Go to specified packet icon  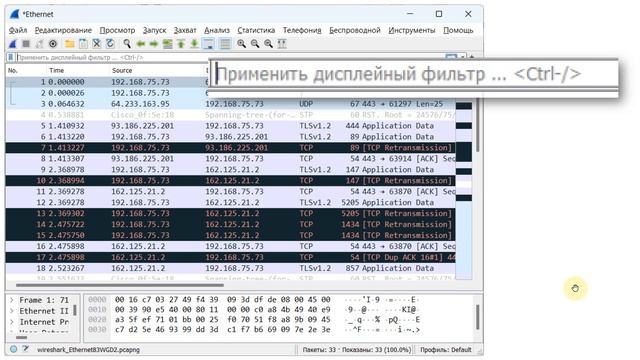coord(167,44)
